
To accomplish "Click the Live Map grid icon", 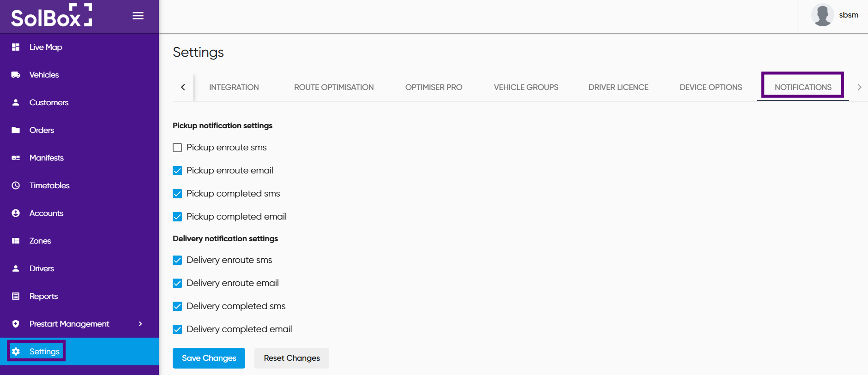I will point(16,47).
